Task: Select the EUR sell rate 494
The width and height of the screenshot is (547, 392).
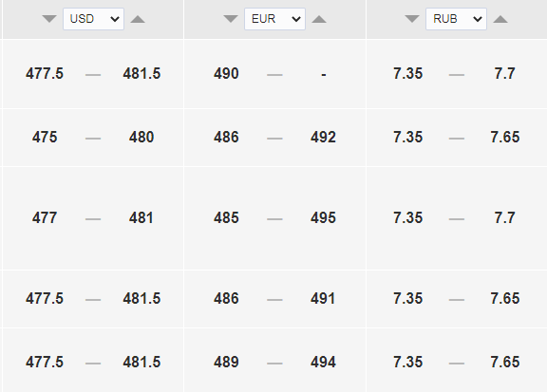Action: (324, 362)
